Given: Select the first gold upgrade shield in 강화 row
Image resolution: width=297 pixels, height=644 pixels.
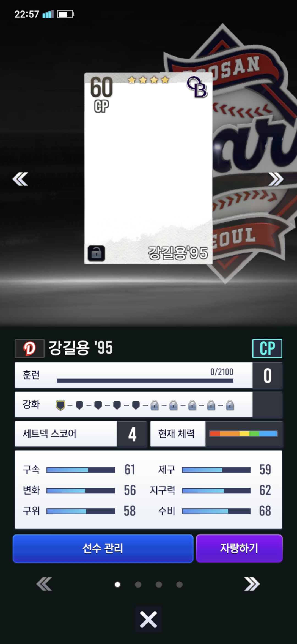Looking at the screenshot, I should tap(61, 405).
